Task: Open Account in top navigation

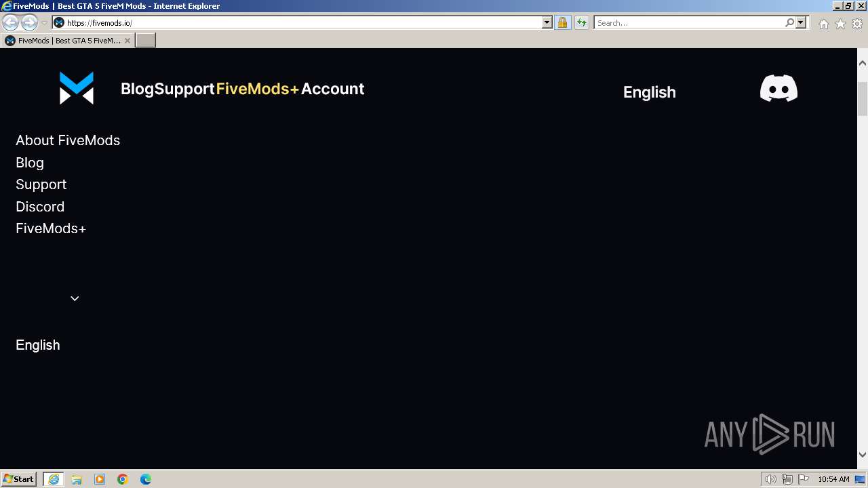Action: tap(332, 89)
